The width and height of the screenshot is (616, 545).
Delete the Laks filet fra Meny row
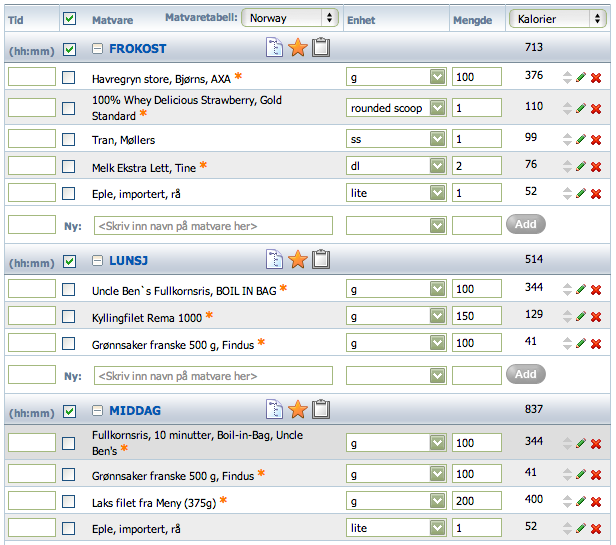pyautogui.click(x=596, y=502)
